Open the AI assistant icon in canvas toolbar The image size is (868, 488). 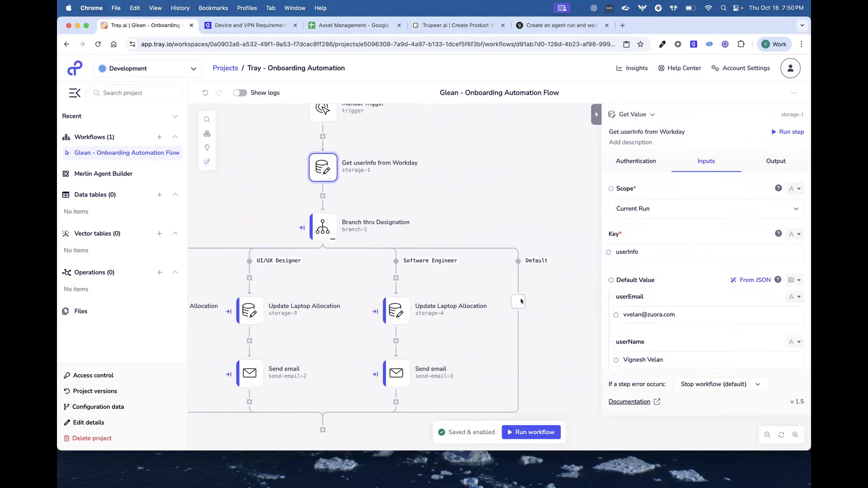pyautogui.click(x=207, y=162)
